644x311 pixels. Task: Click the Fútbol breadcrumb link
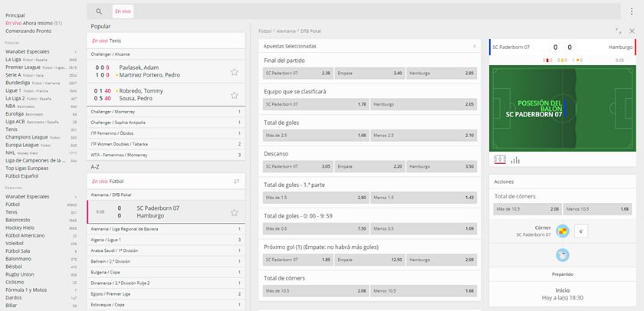(x=265, y=31)
